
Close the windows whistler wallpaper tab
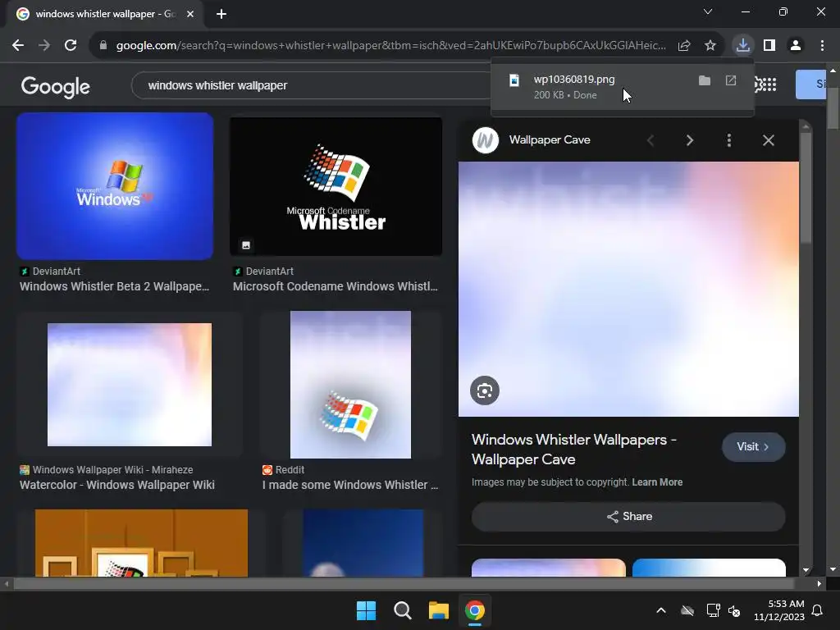click(190, 14)
